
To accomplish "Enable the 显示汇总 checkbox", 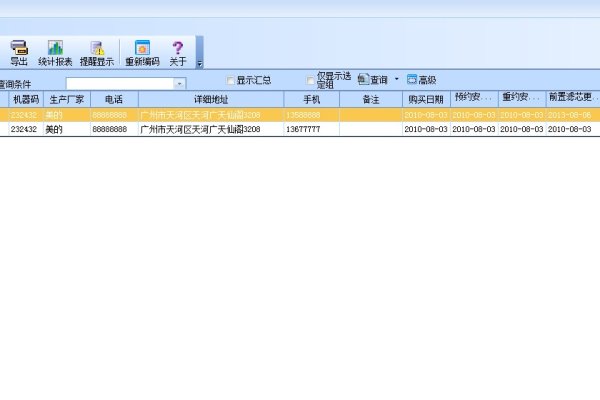I will [x=230, y=80].
